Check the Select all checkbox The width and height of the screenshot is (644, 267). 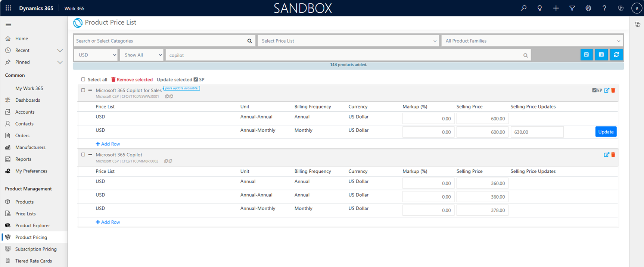pos(83,79)
